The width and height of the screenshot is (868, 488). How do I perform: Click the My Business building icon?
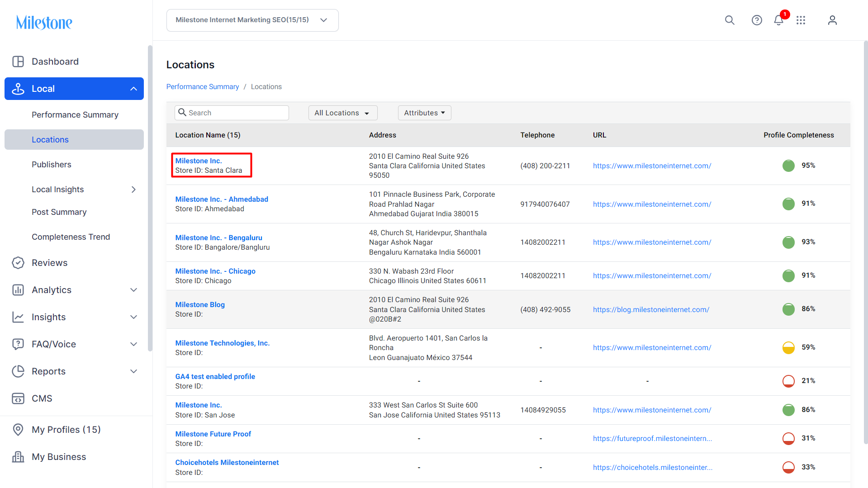click(18, 457)
